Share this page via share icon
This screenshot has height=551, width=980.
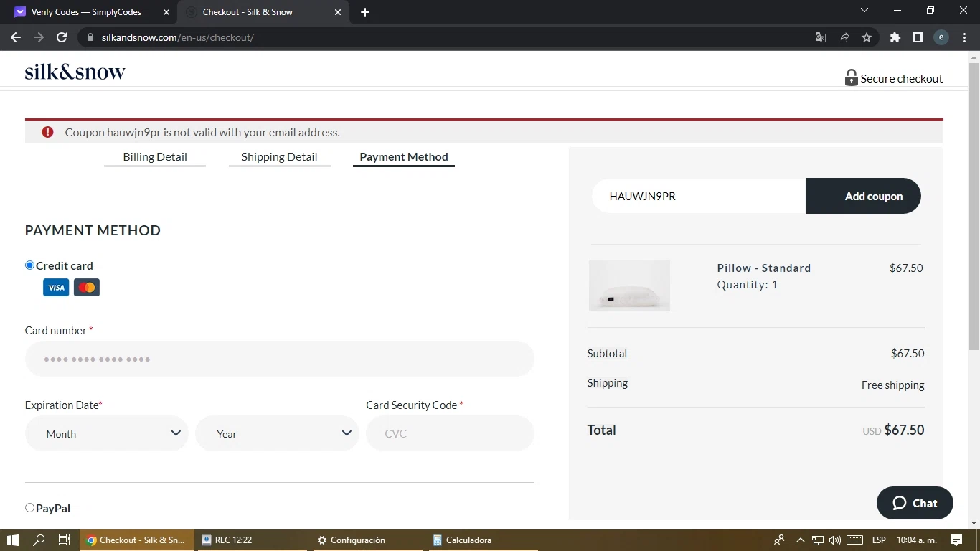[x=844, y=37]
